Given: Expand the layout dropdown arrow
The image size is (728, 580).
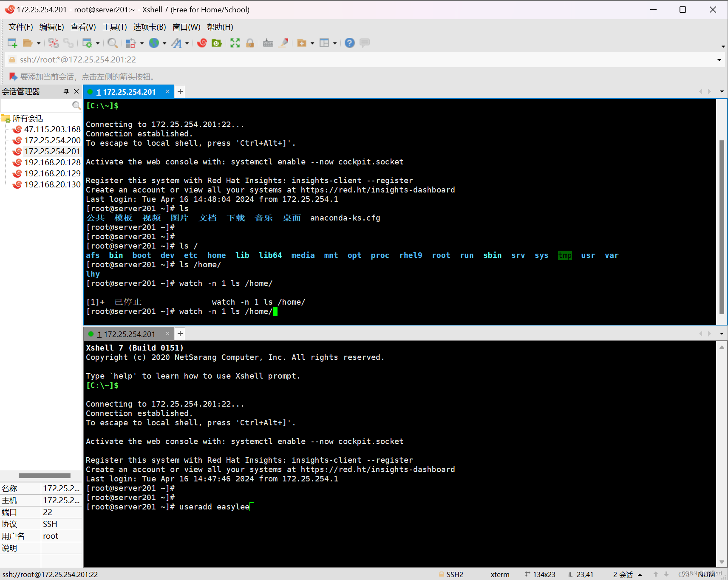Looking at the screenshot, I should 335,43.
